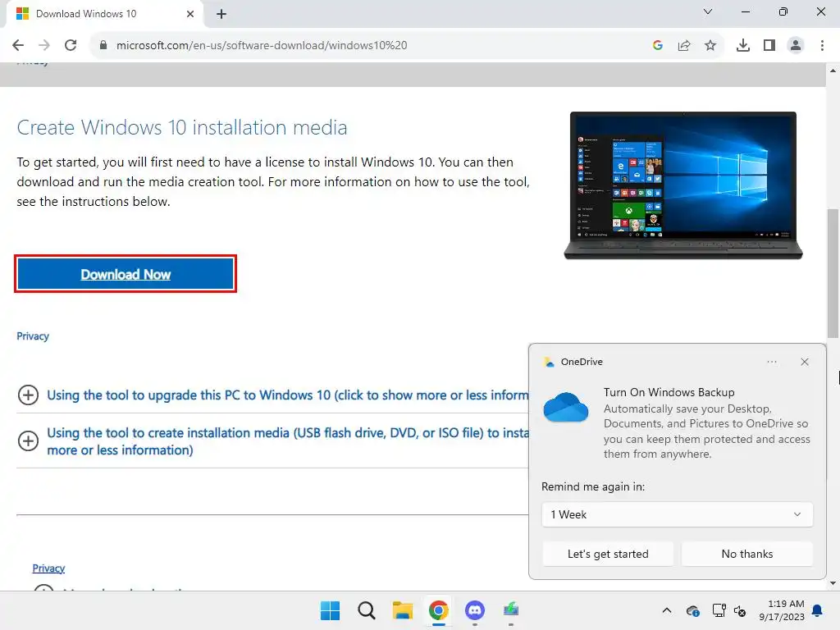840x630 pixels.
Task: Click the Download Now button
Action: [x=126, y=274]
